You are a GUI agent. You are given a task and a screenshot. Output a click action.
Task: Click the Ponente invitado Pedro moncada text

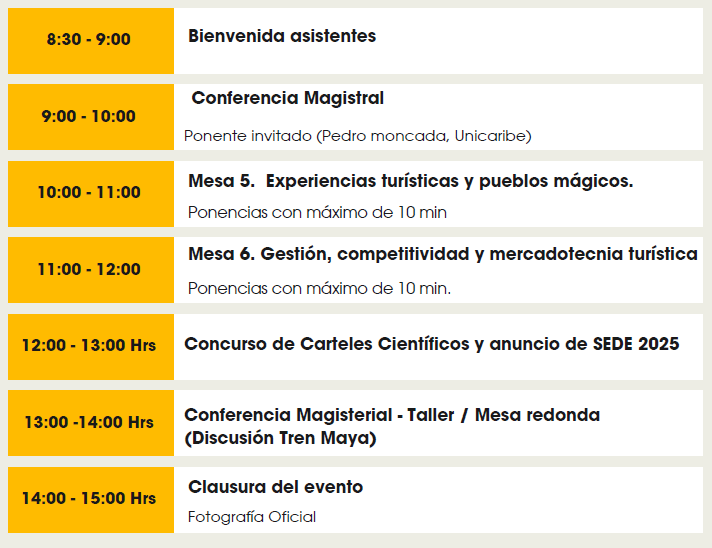click(358, 136)
